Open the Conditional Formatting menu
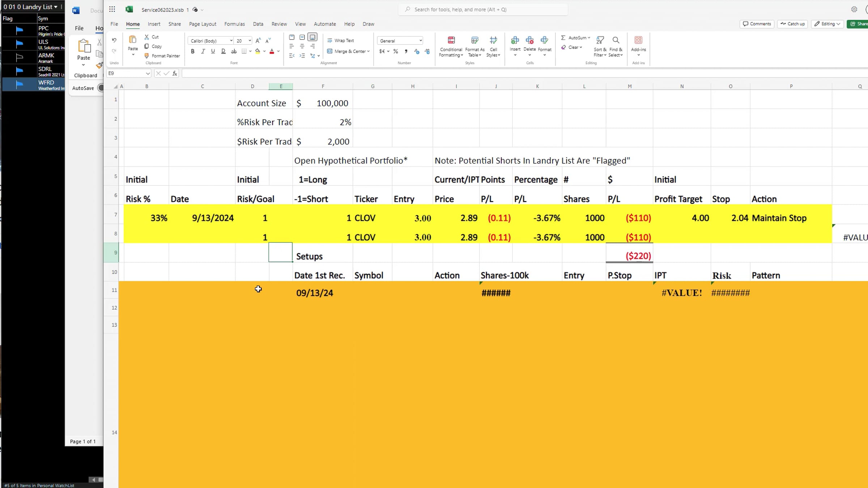 (451, 47)
